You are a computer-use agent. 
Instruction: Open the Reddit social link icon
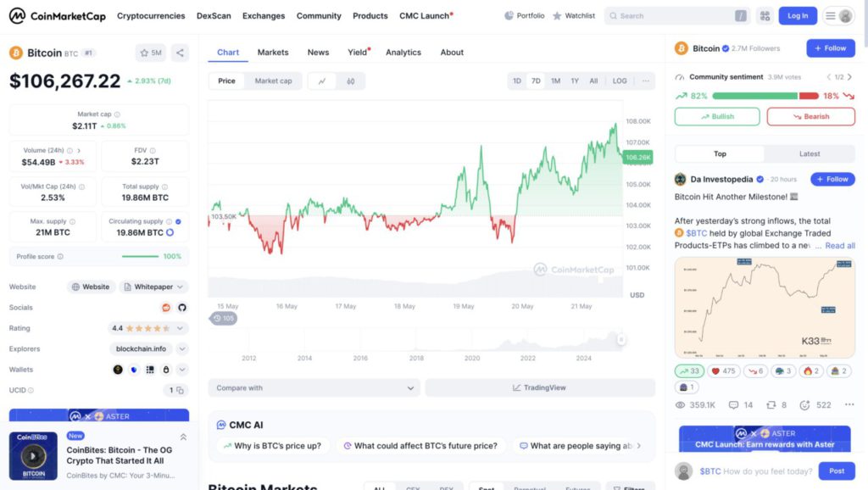166,308
